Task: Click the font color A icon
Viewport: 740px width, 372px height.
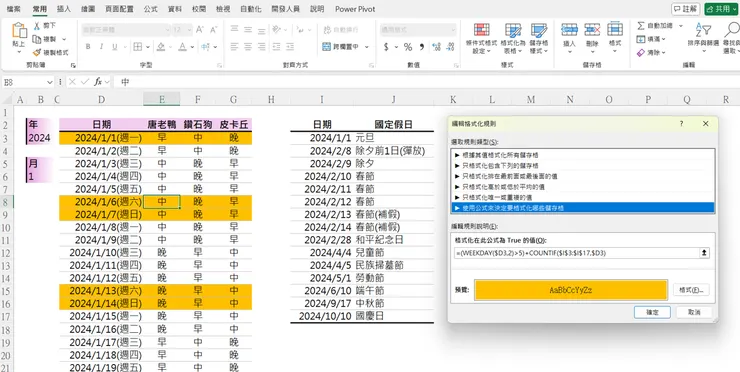Action: coord(182,47)
